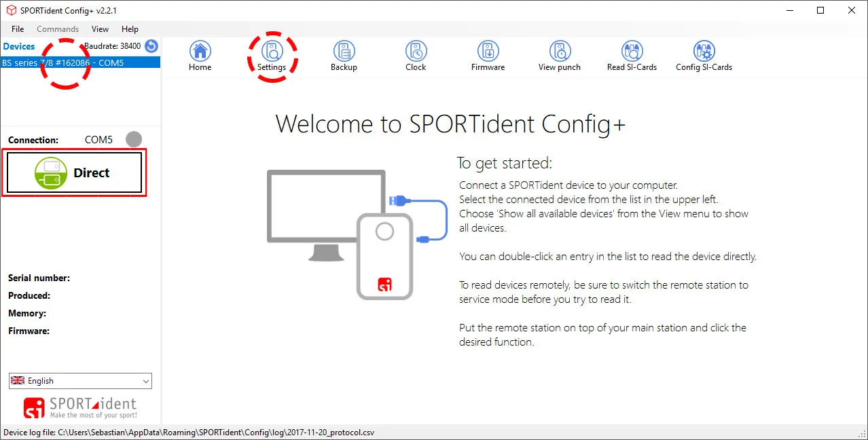This screenshot has width=868, height=440.
Task: Open the Backup toolbar icon
Action: (344, 56)
